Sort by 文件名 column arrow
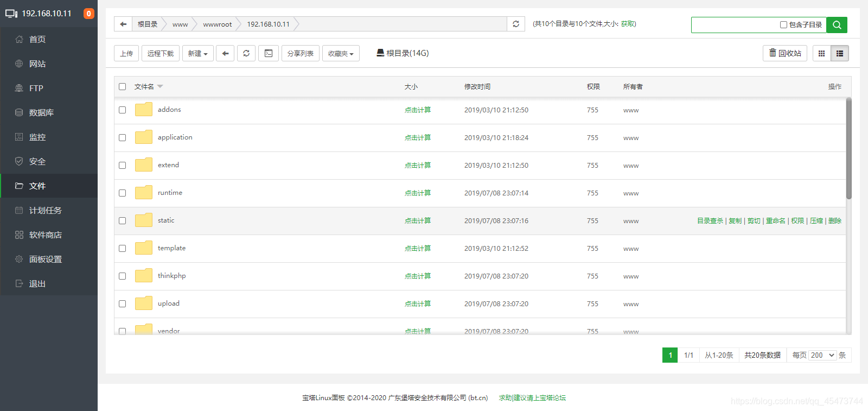868x411 pixels. point(160,86)
